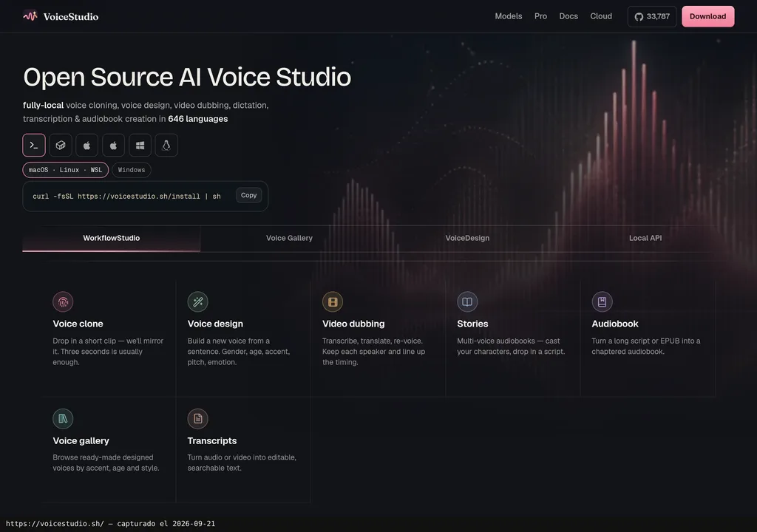Choose the Windows logo install icon
The height and width of the screenshot is (532, 757).
coord(140,145)
